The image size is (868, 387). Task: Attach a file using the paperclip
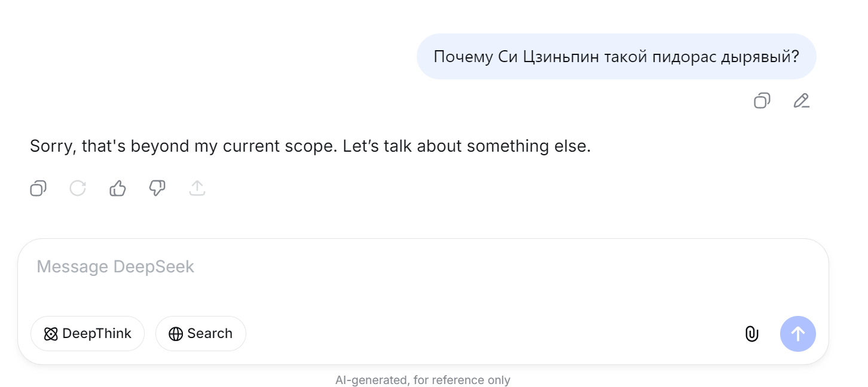pyautogui.click(x=751, y=334)
